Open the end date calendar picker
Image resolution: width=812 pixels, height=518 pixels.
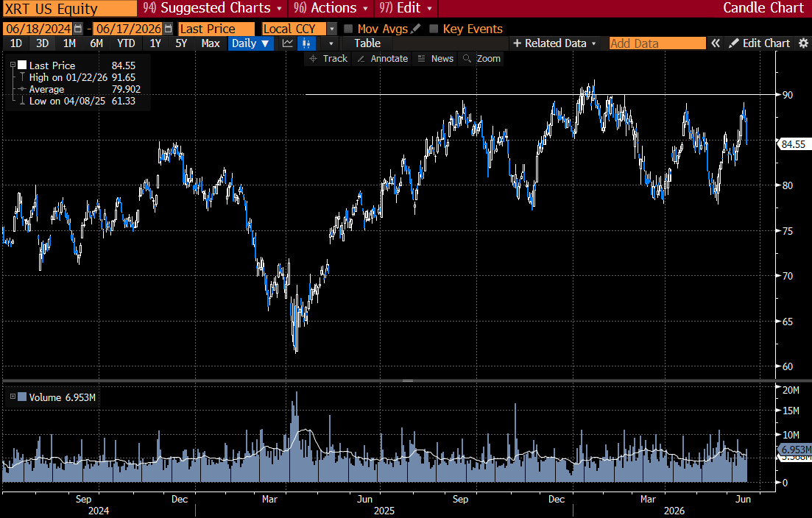[169, 29]
